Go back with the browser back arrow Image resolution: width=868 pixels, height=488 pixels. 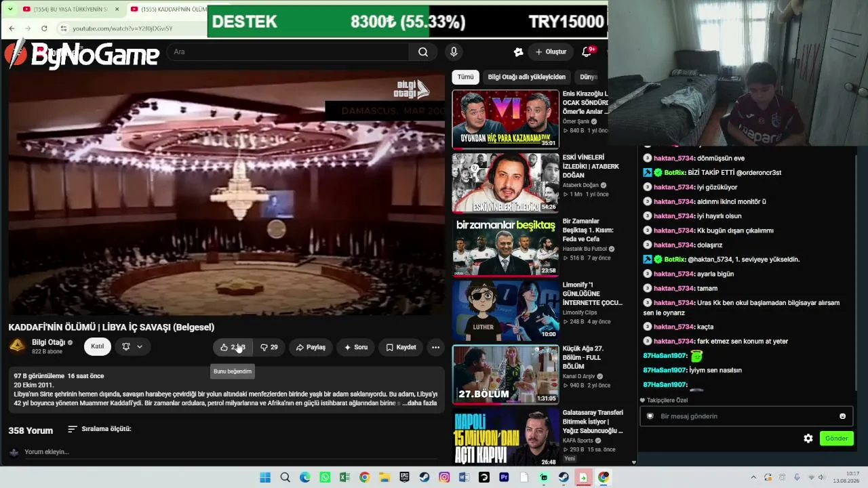tap(12, 28)
